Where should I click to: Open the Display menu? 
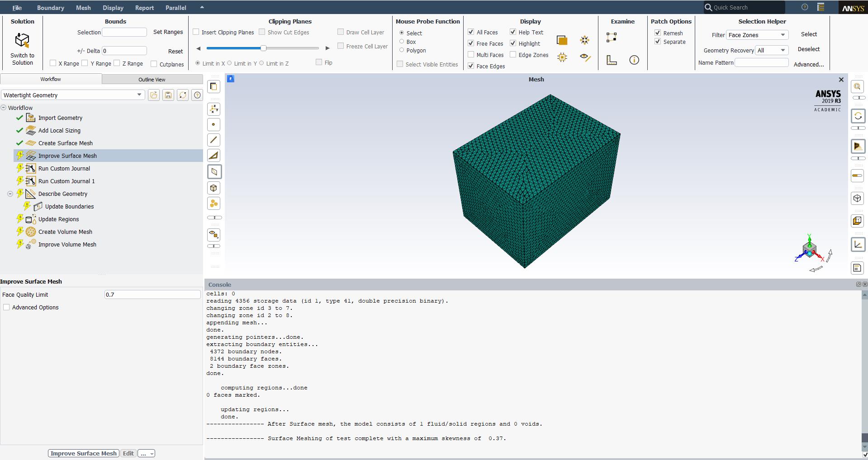pos(113,8)
